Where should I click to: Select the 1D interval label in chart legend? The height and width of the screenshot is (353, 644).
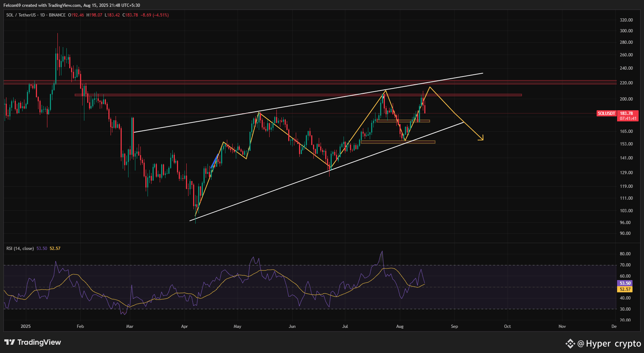coord(42,15)
